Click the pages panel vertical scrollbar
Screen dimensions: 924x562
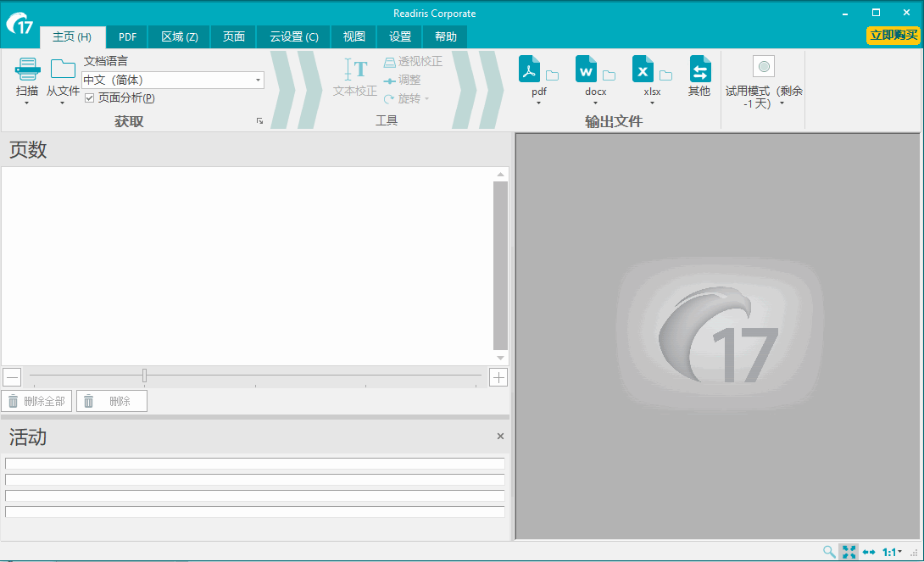click(x=500, y=265)
